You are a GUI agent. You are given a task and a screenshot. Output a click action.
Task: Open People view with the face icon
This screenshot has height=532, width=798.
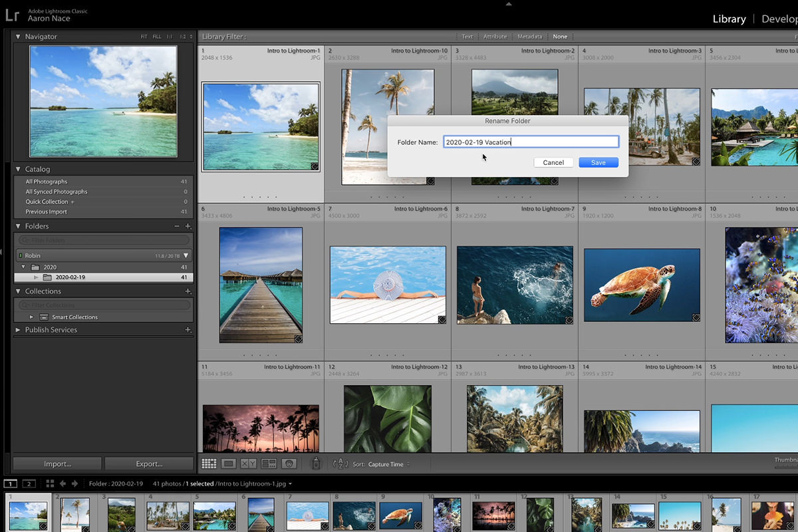[x=289, y=464]
